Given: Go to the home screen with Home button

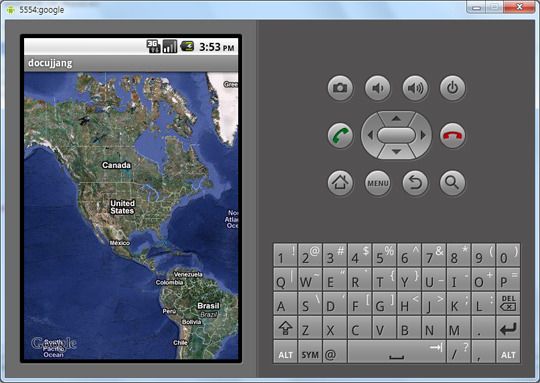Looking at the screenshot, I should (340, 183).
